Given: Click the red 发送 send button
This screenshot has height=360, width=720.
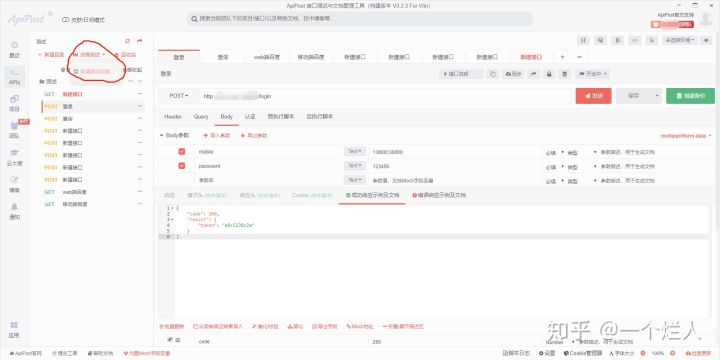Looking at the screenshot, I should [593, 96].
